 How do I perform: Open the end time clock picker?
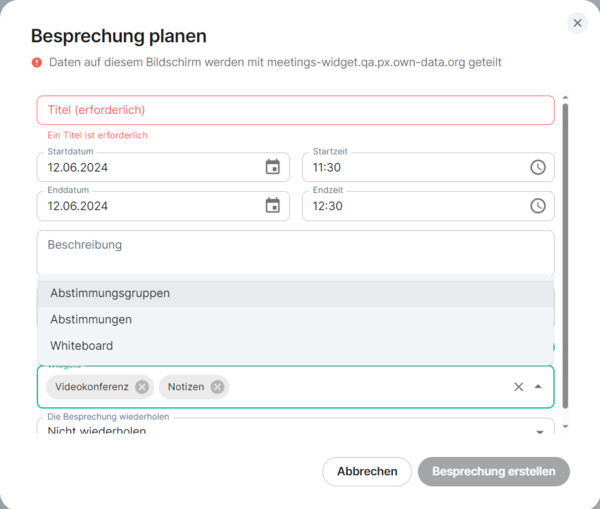click(537, 206)
